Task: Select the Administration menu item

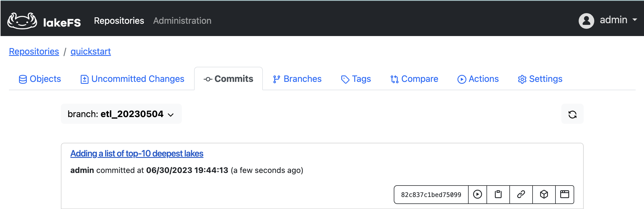Action: (182, 20)
